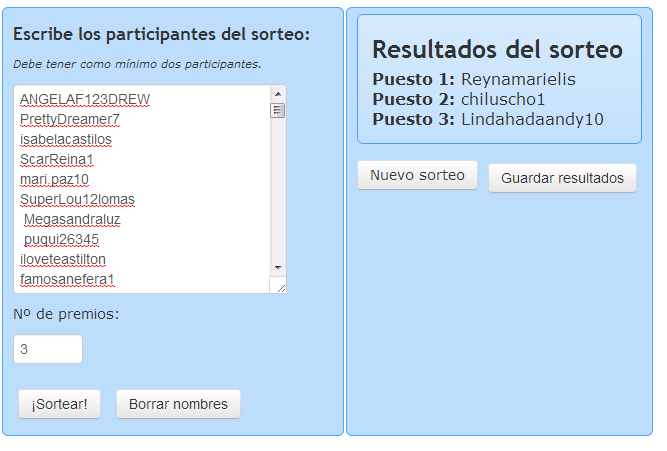Start a new draw with Nuevo sorteo
667x451 pixels.
(x=417, y=175)
